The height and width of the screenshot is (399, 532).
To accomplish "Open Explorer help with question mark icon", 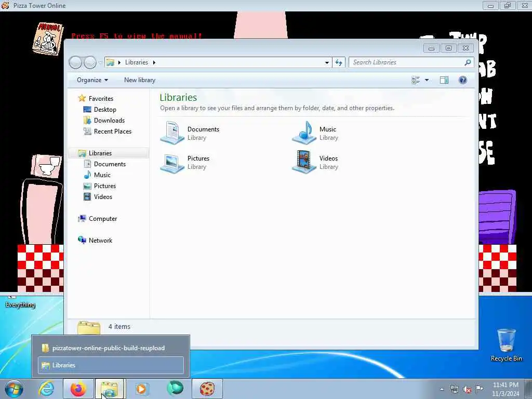I will point(463,80).
